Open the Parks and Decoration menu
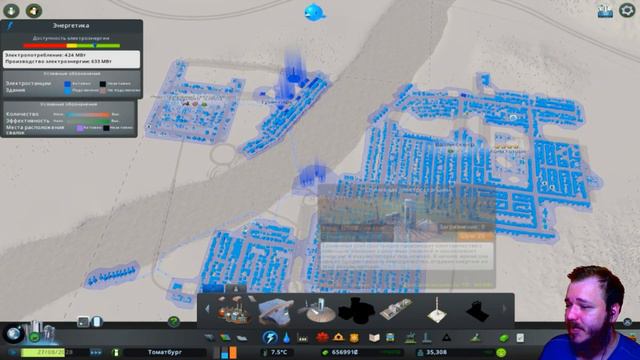The image size is (640, 360). coord(410,338)
